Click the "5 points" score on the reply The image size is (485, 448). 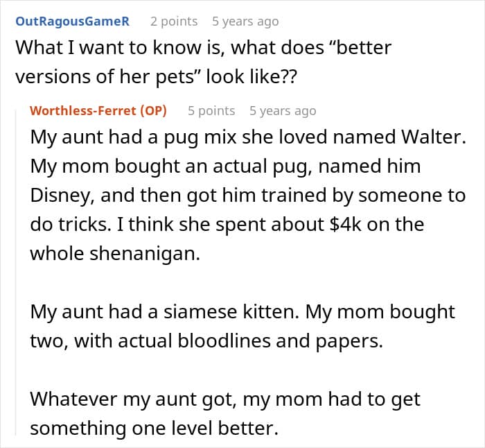point(211,111)
